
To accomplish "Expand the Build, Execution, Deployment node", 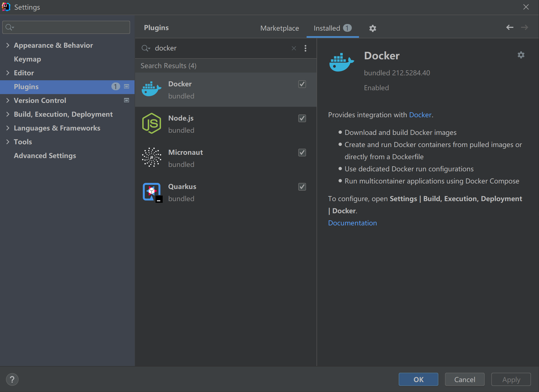I will tap(8, 114).
